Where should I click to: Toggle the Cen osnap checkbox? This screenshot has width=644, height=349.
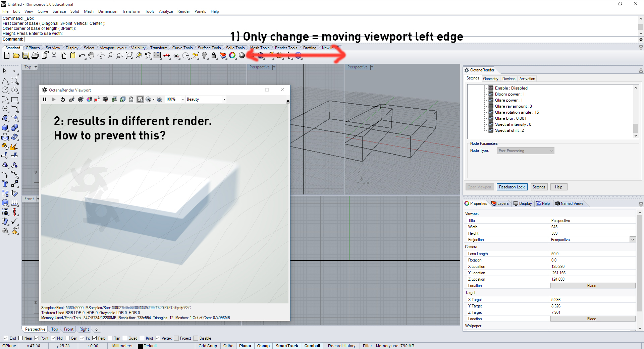pos(67,338)
